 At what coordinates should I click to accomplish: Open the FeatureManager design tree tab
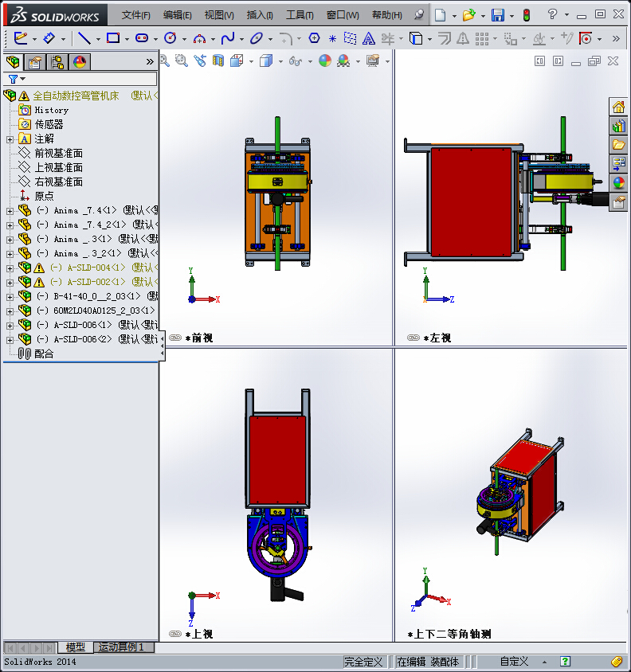pyautogui.click(x=13, y=62)
